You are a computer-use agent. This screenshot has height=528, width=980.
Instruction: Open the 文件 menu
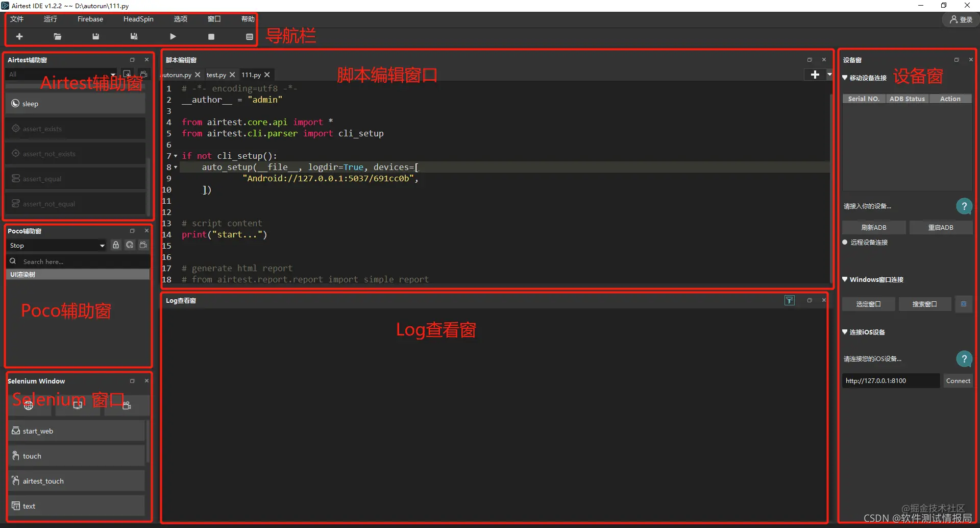17,19
